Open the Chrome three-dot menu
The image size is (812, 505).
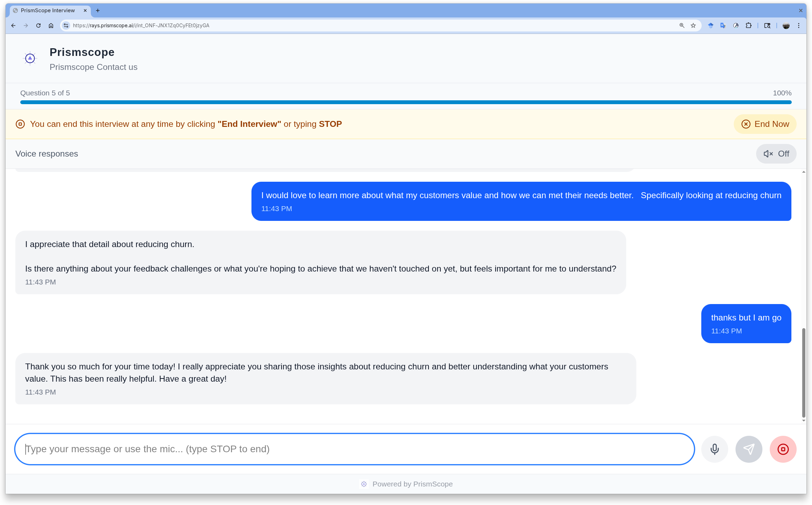pos(799,26)
